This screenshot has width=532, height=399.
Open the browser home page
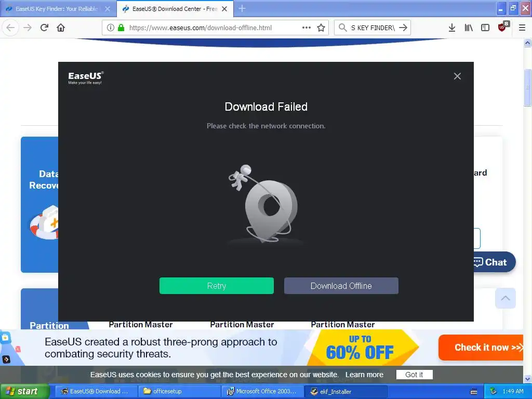pyautogui.click(x=61, y=28)
